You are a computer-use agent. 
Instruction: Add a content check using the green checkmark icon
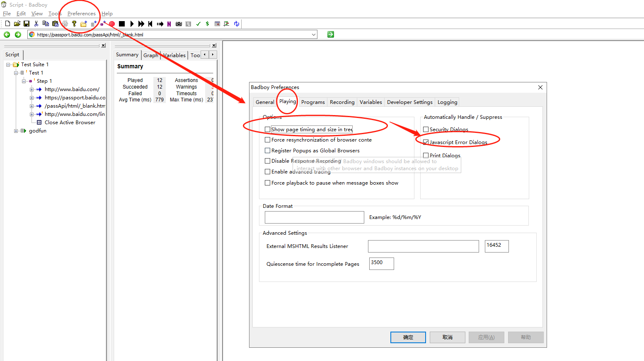click(x=198, y=24)
